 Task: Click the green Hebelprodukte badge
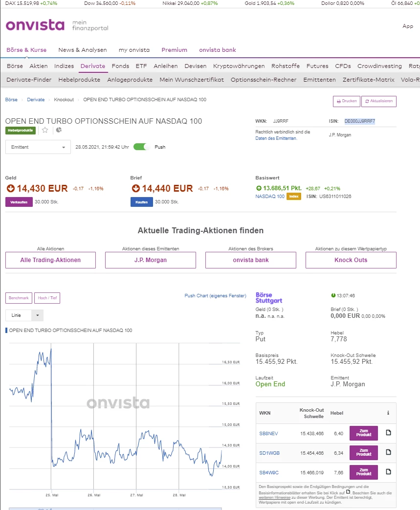click(21, 131)
